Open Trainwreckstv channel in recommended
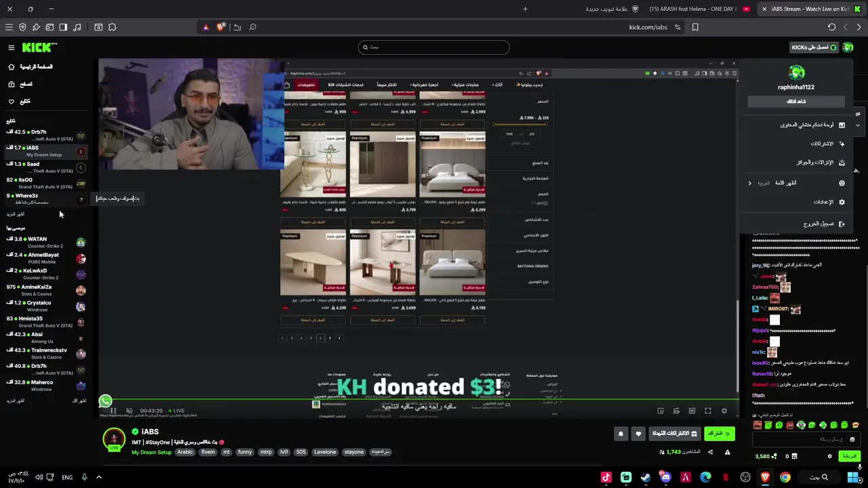The image size is (868, 488). point(45,354)
